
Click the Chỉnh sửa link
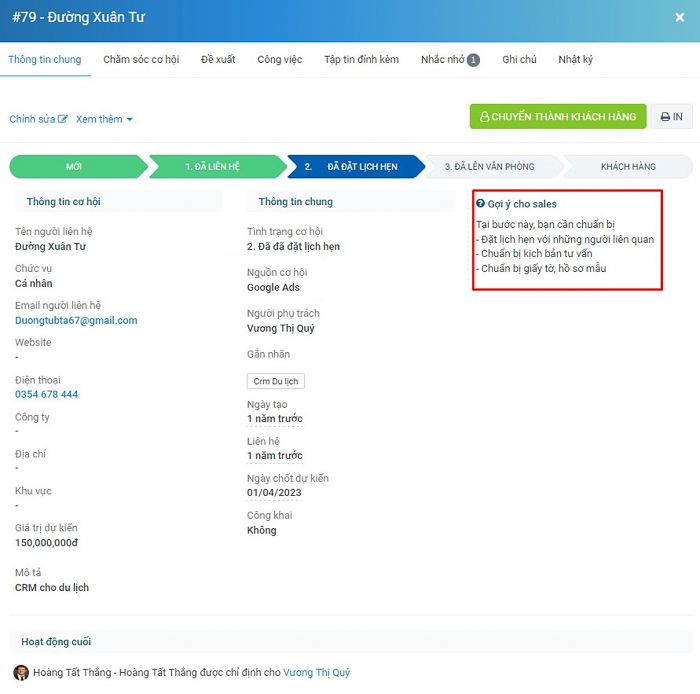point(32,119)
